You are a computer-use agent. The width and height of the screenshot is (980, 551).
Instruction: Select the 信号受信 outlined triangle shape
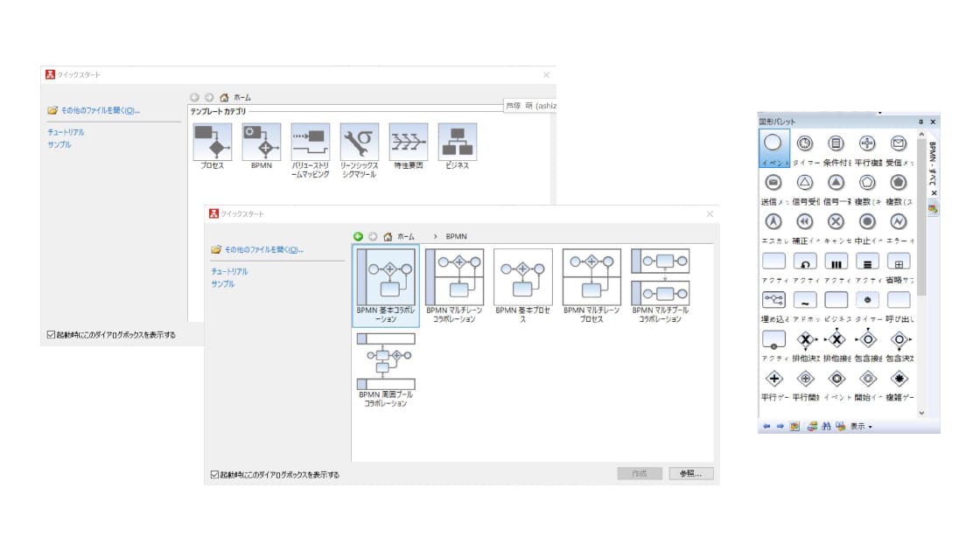point(805,183)
